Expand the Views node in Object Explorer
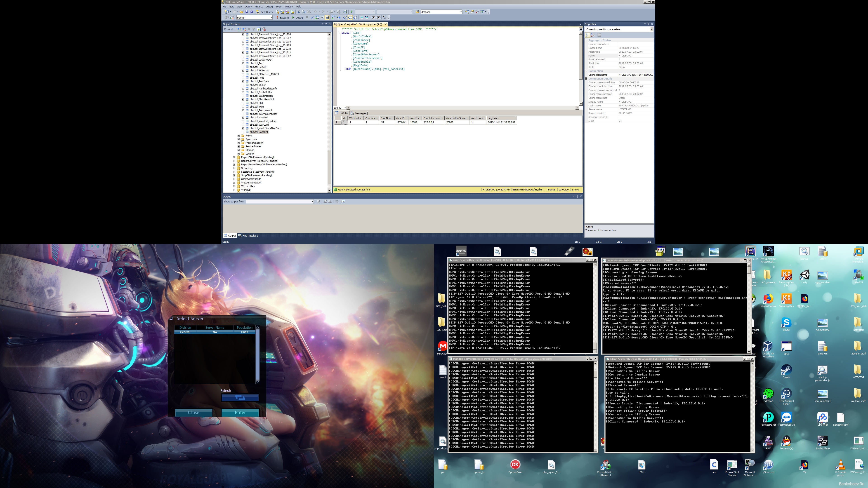The width and height of the screenshot is (868, 488). pos(239,135)
